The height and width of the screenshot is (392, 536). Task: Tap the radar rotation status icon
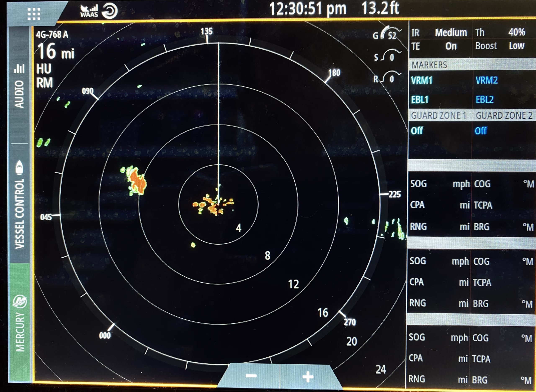110,11
